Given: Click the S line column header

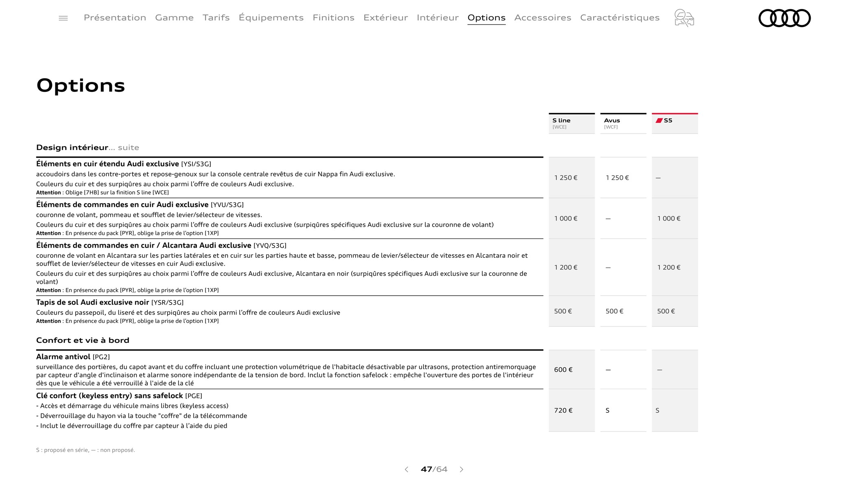Looking at the screenshot, I should 572,123.
